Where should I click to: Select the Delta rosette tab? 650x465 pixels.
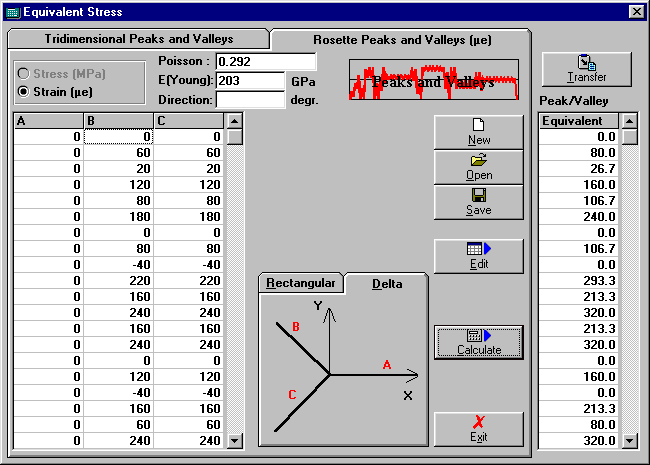click(x=387, y=283)
